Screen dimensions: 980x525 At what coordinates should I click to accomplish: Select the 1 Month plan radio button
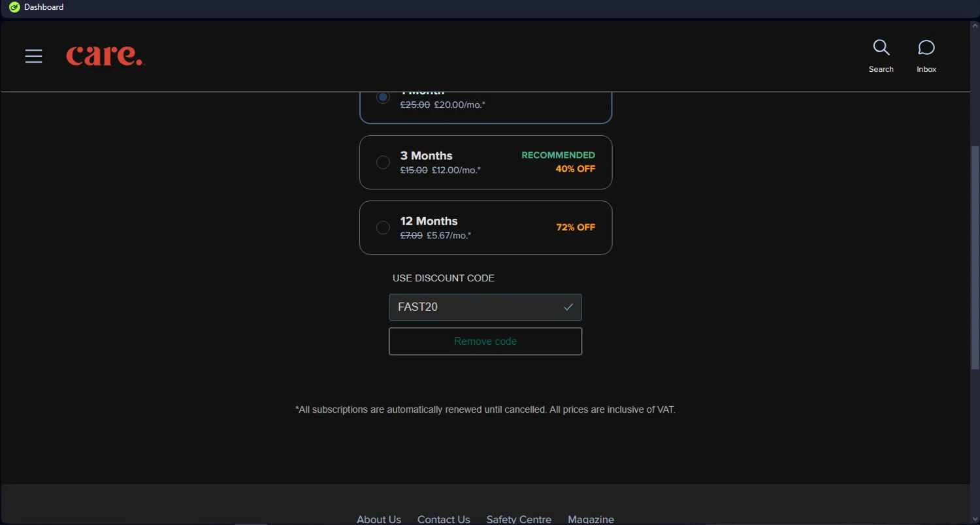(x=383, y=97)
